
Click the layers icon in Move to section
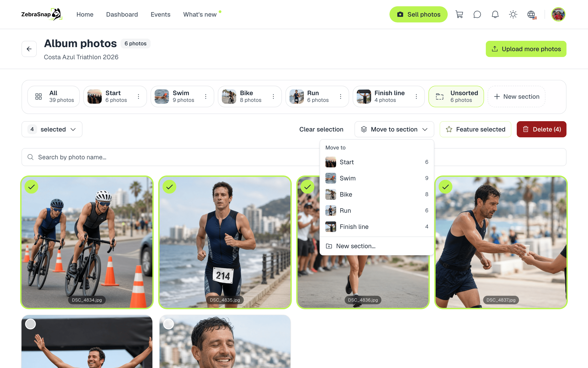364,129
